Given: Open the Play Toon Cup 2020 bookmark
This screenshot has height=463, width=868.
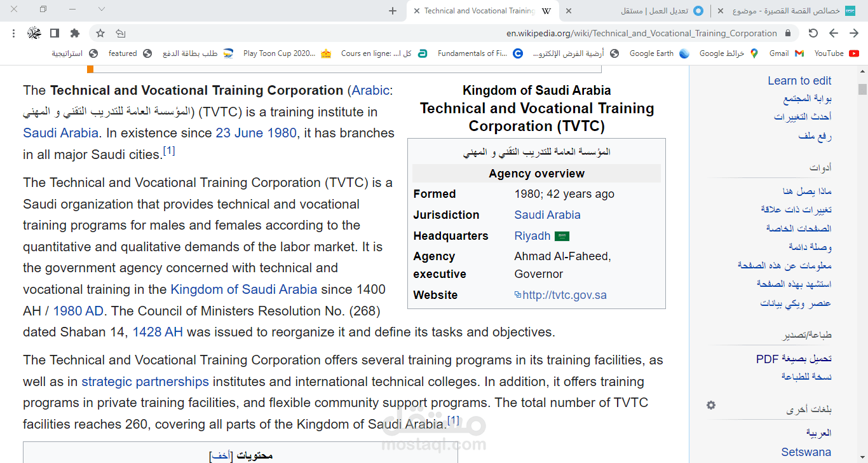Looking at the screenshot, I should (287, 53).
